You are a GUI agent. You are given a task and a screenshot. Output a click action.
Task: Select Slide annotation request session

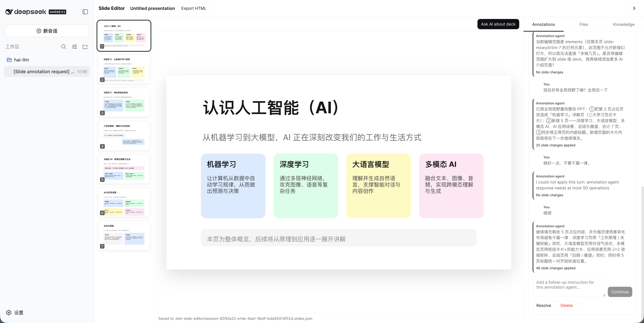click(x=47, y=72)
